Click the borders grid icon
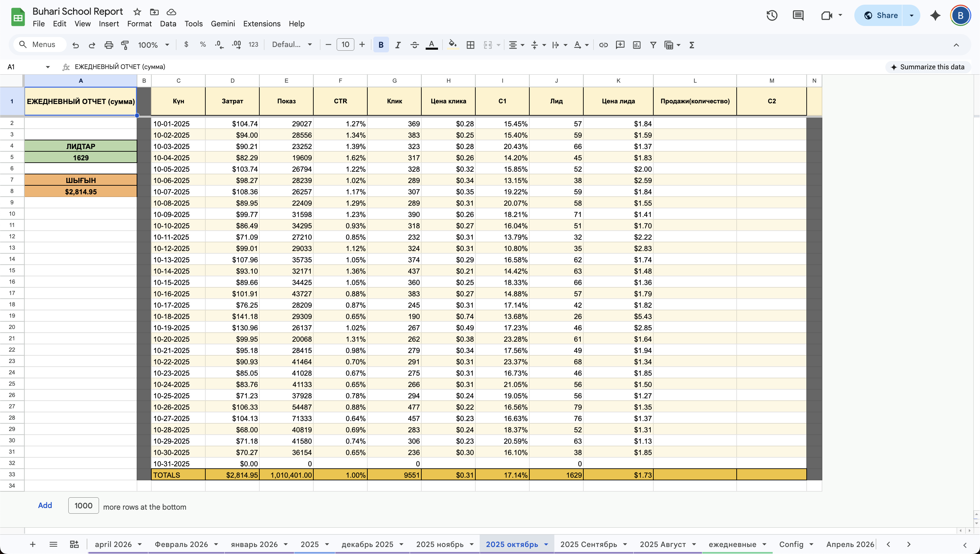This screenshot has height=554, width=980. click(471, 45)
